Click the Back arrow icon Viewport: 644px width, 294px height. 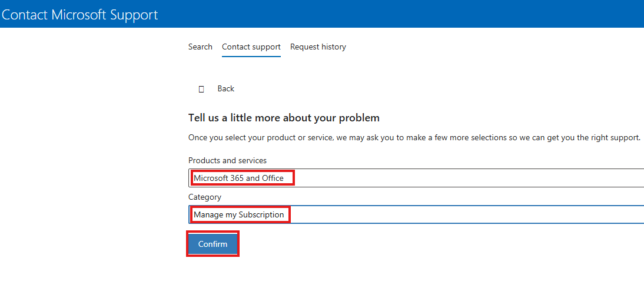click(201, 89)
